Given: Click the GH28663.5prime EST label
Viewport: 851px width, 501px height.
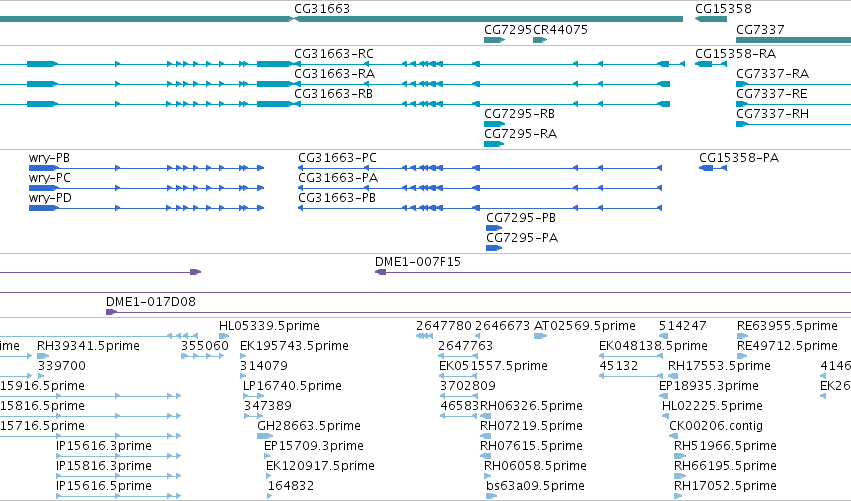Looking at the screenshot, I should pyautogui.click(x=309, y=426).
